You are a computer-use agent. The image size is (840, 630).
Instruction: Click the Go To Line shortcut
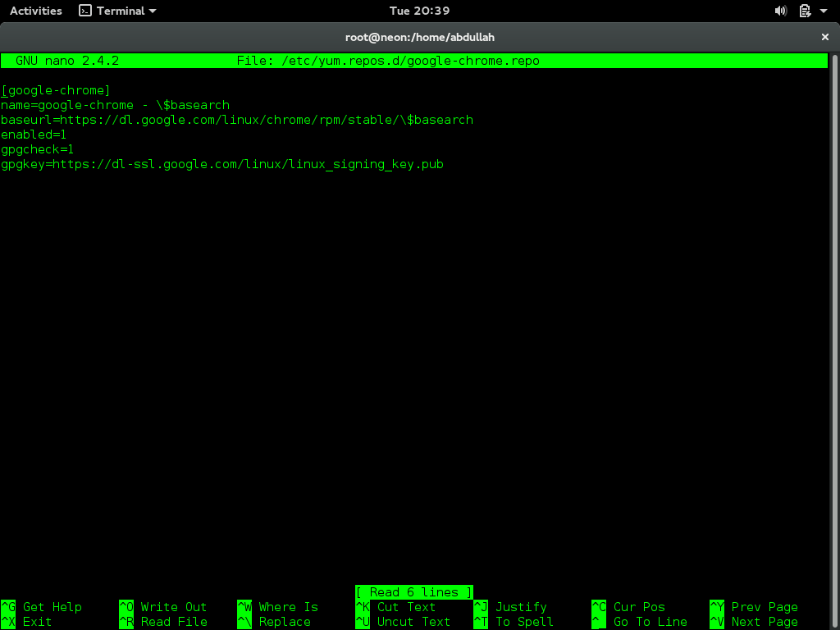click(639, 622)
